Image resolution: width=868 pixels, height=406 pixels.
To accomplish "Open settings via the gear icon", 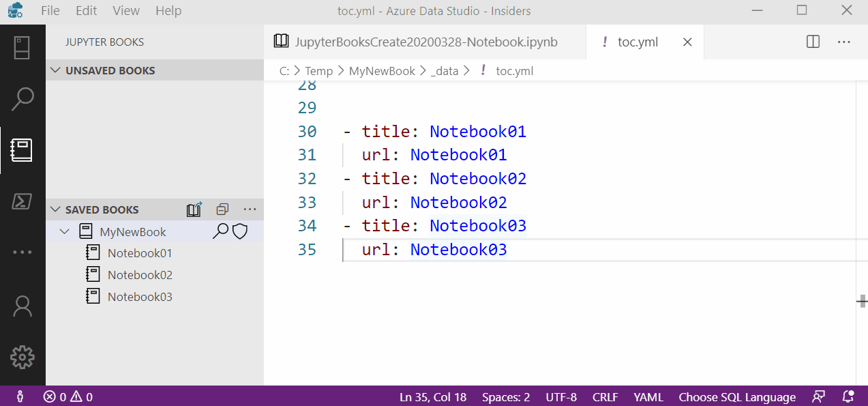I will pyautogui.click(x=23, y=357).
